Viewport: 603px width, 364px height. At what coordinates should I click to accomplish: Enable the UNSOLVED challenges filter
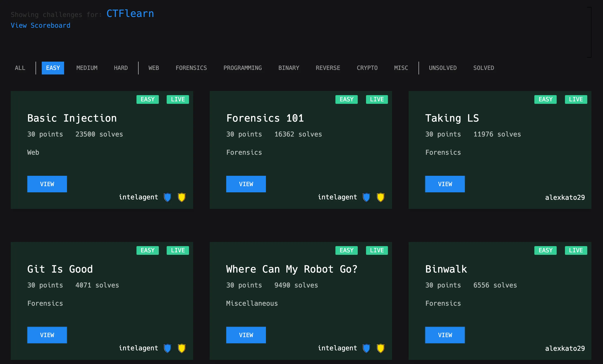click(443, 68)
